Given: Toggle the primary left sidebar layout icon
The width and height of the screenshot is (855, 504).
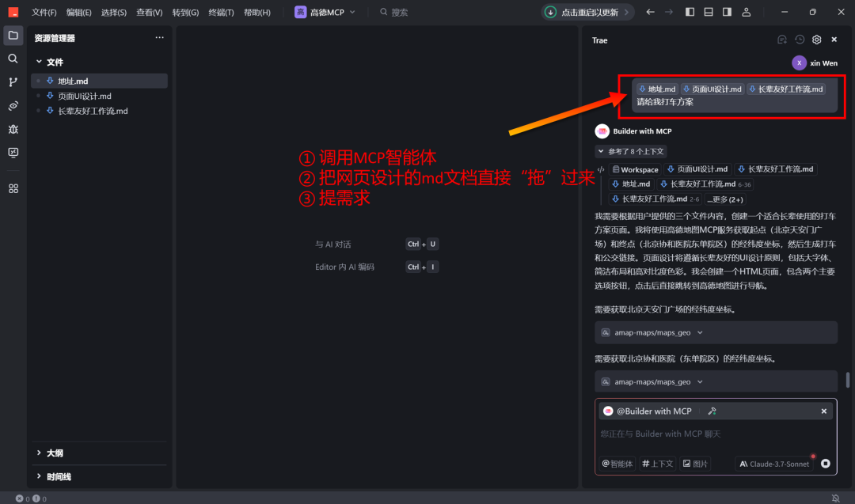Looking at the screenshot, I should 690,12.
